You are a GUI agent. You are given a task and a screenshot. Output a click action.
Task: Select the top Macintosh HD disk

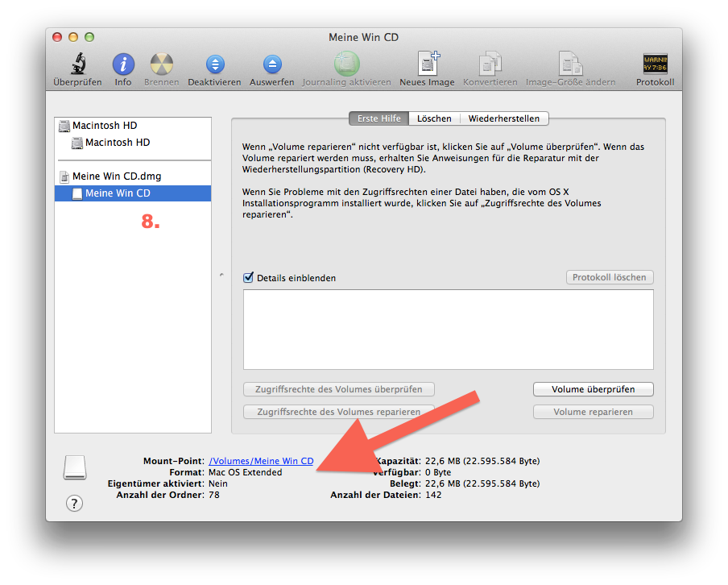(x=133, y=126)
